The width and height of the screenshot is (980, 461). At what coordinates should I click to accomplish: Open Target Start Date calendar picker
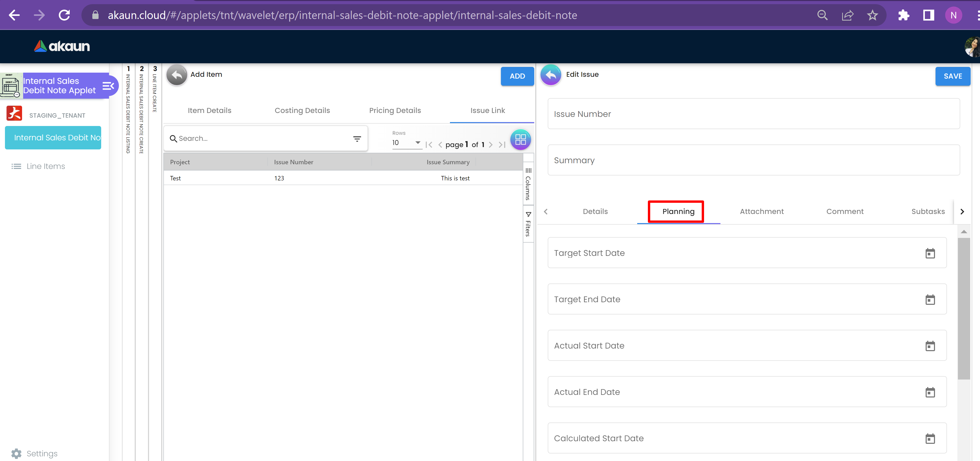[930, 253]
